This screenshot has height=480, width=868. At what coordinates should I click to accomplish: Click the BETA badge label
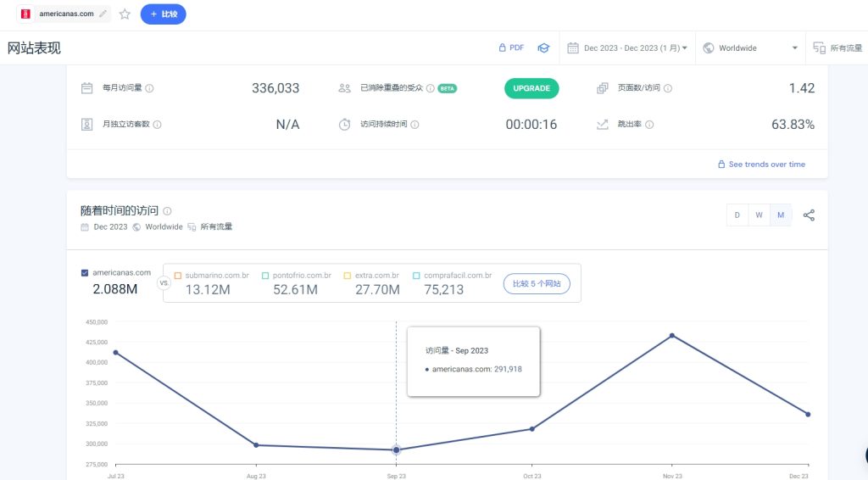tap(448, 88)
